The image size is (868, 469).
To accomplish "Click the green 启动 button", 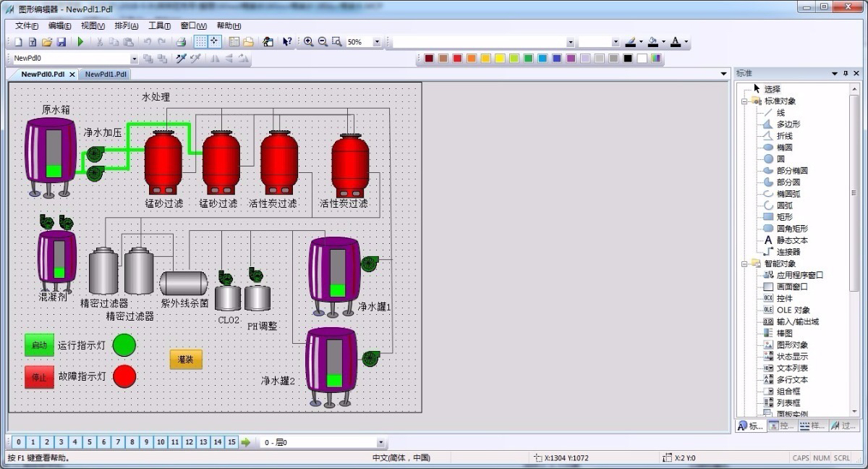I will click(39, 345).
